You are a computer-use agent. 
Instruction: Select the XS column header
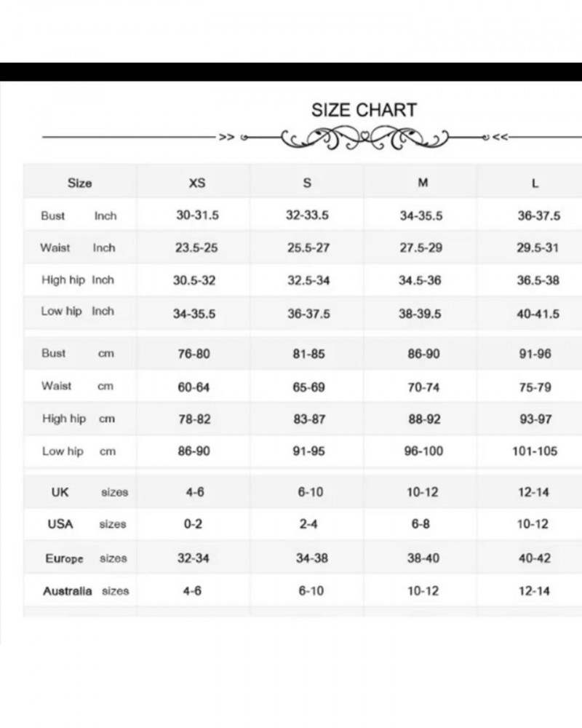pos(196,183)
